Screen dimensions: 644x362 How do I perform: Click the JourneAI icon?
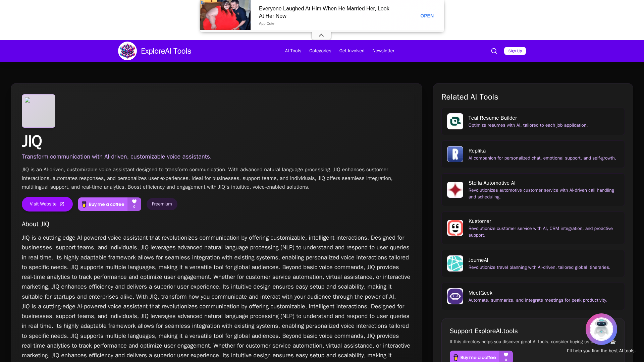point(455,263)
